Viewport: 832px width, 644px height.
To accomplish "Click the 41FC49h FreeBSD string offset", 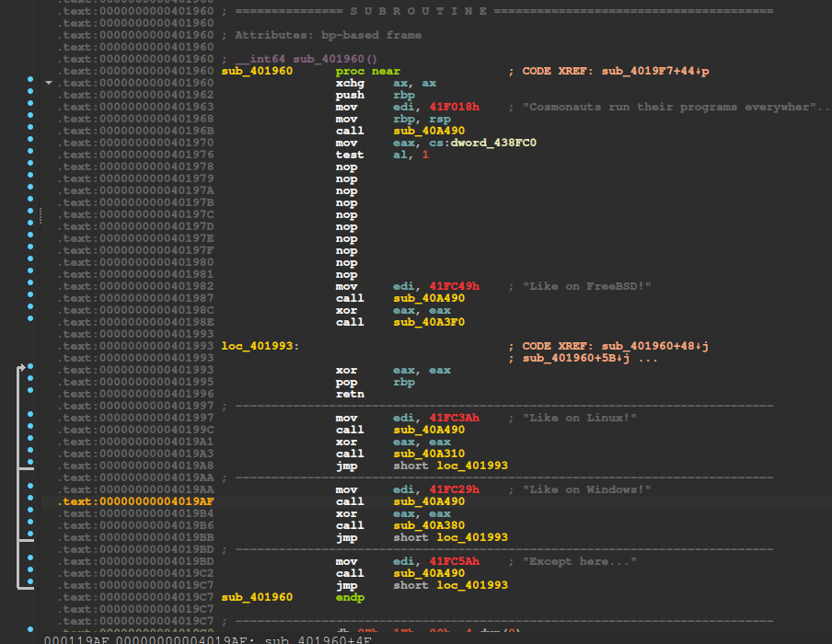I will click(454, 286).
